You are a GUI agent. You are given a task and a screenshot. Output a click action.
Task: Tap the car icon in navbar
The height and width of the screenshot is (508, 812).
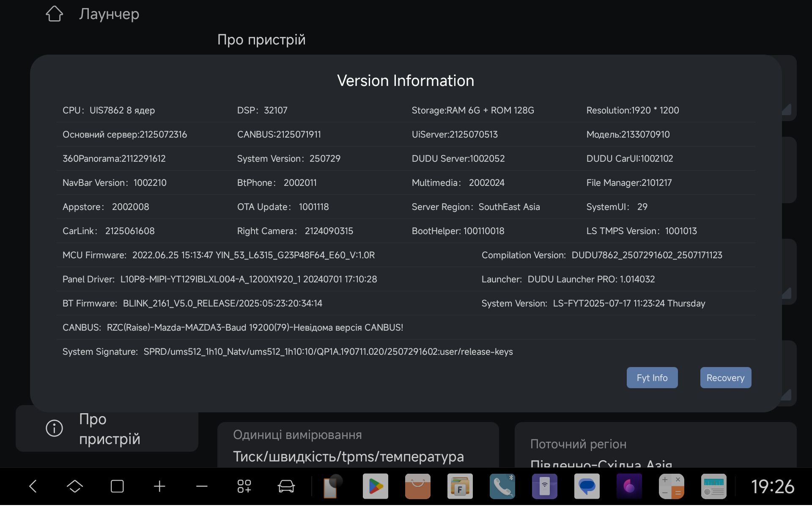click(x=286, y=486)
